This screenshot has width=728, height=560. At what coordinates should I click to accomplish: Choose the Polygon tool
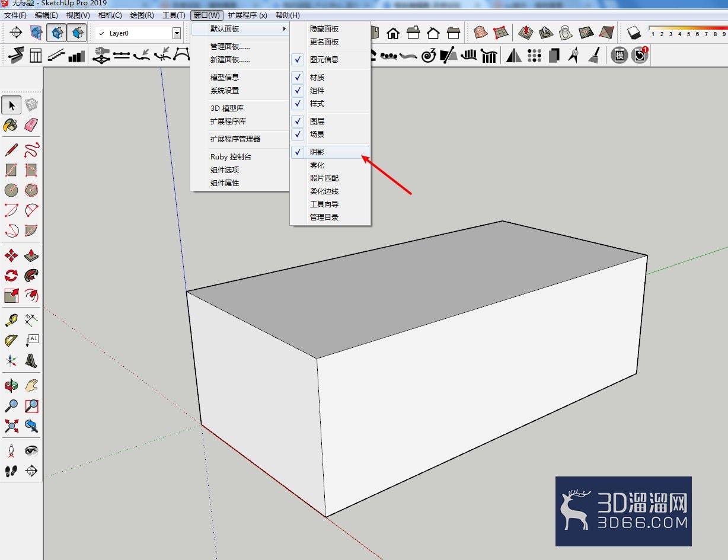point(31,190)
